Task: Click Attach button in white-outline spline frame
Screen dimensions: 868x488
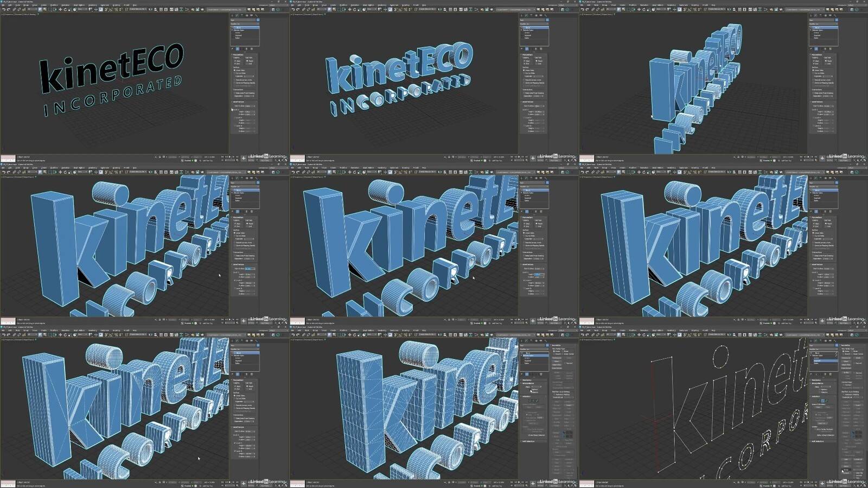Action: click(845, 362)
